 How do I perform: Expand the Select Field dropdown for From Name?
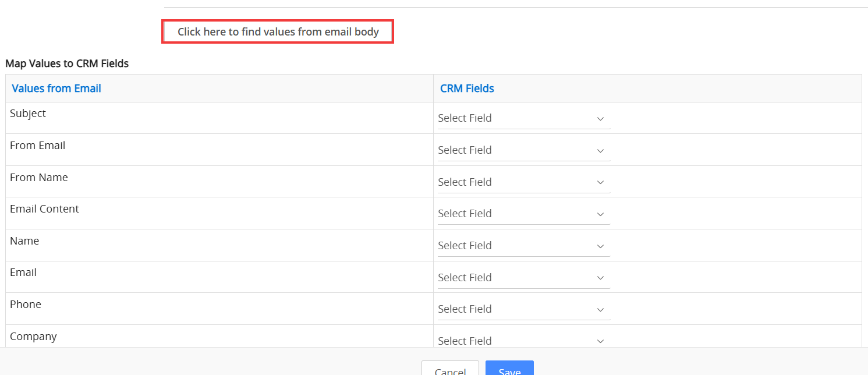pyautogui.click(x=523, y=182)
